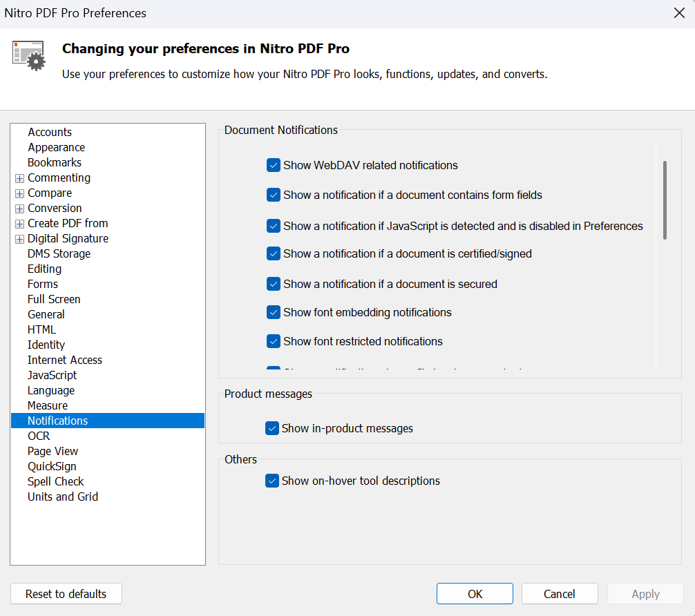Image resolution: width=695 pixels, height=616 pixels.
Task: Expand the Commenting tree node
Action: tap(19, 178)
